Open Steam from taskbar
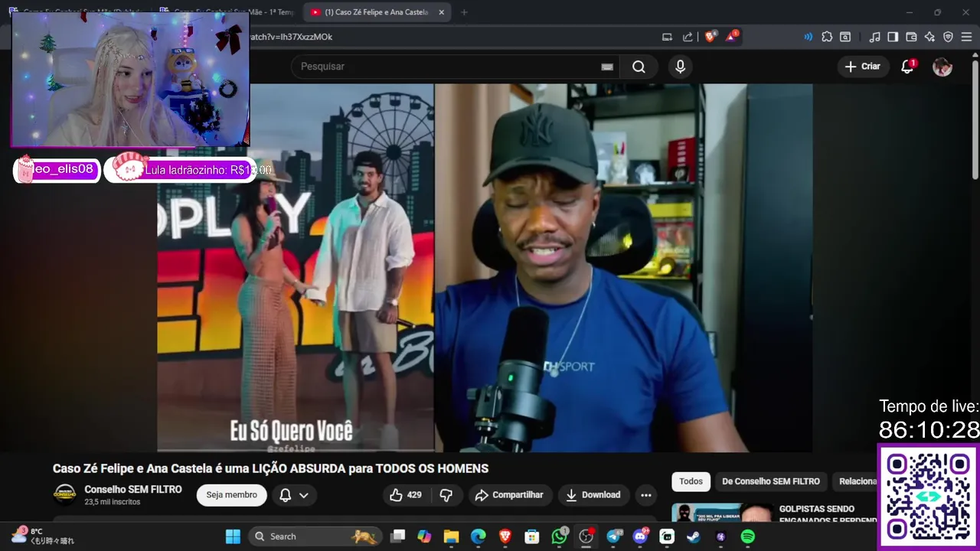Screen dimensions: 980x551 click(694, 536)
